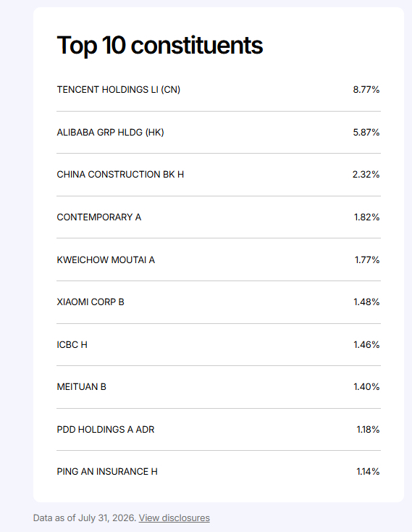412x532 pixels.
Task: Select the PDD HOLDINGS A ADR row
Action: (x=219, y=430)
